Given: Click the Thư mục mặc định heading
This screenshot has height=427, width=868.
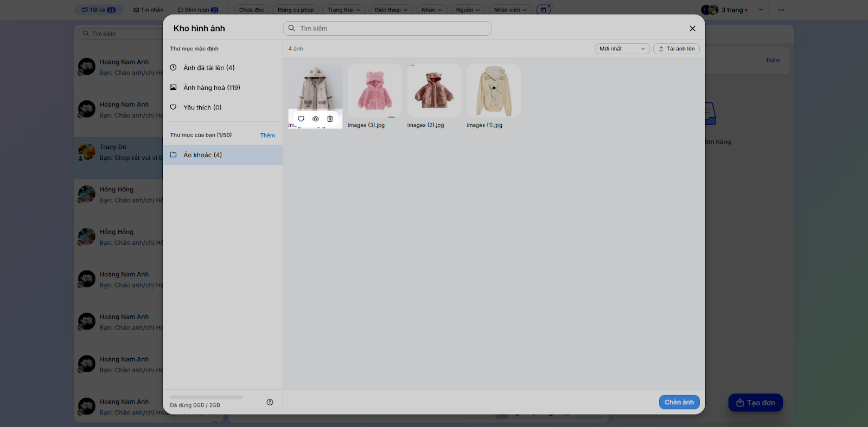Looking at the screenshot, I should point(194,49).
